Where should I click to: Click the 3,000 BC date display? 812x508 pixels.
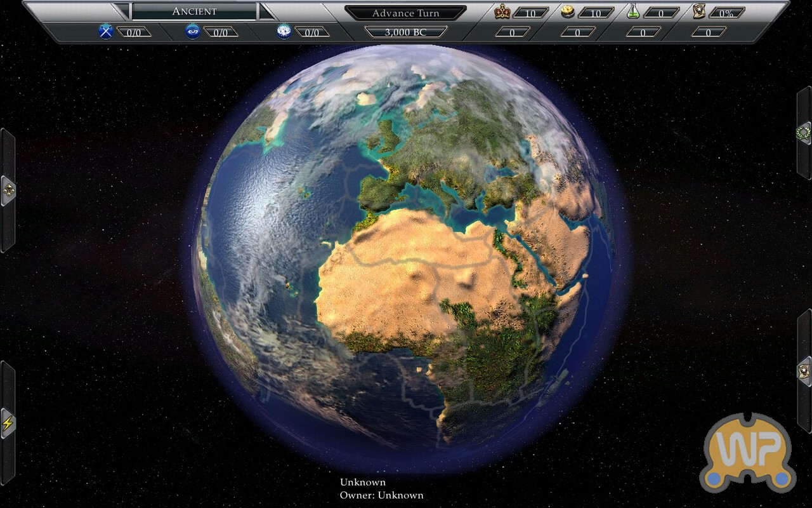click(405, 32)
